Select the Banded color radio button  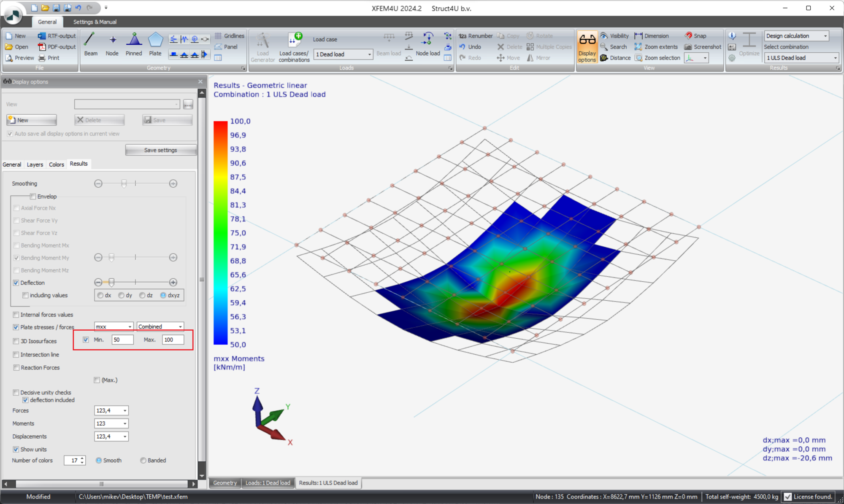click(x=143, y=460)
